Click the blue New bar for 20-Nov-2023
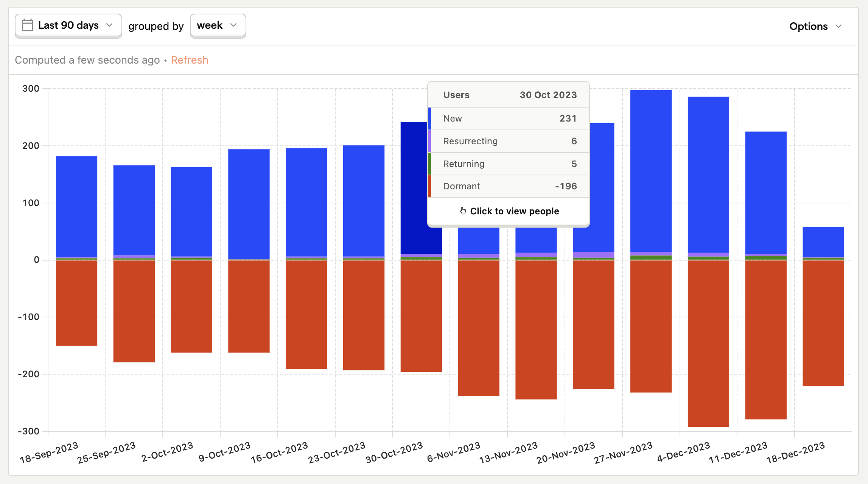This screenshot has width=868, height=484. [x=602, y=187]
